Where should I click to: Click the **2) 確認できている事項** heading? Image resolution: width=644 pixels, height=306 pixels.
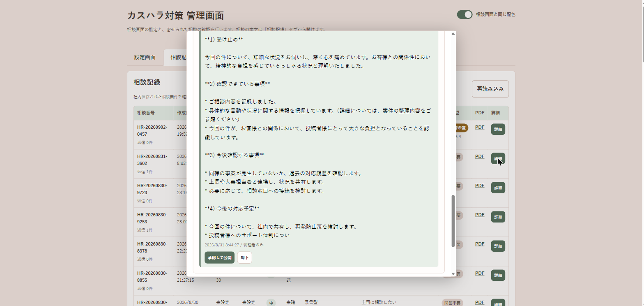pos(237,84)
